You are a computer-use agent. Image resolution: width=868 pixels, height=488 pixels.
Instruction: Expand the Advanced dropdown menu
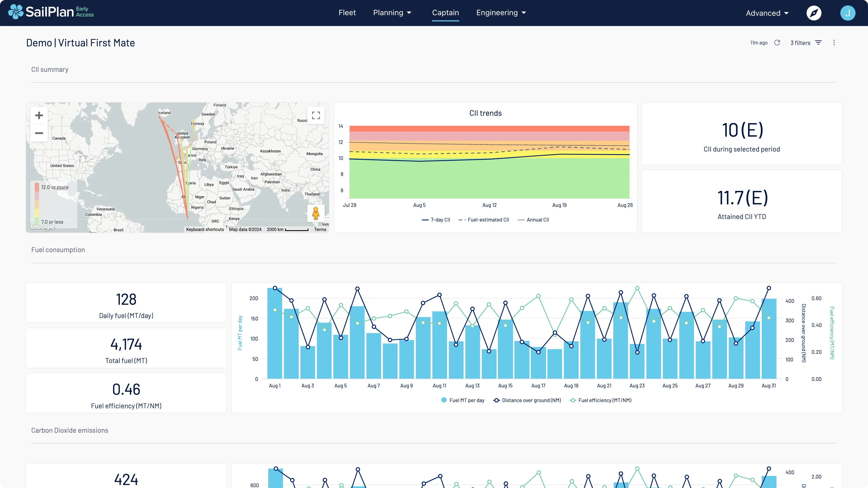[x=767, y=13]
